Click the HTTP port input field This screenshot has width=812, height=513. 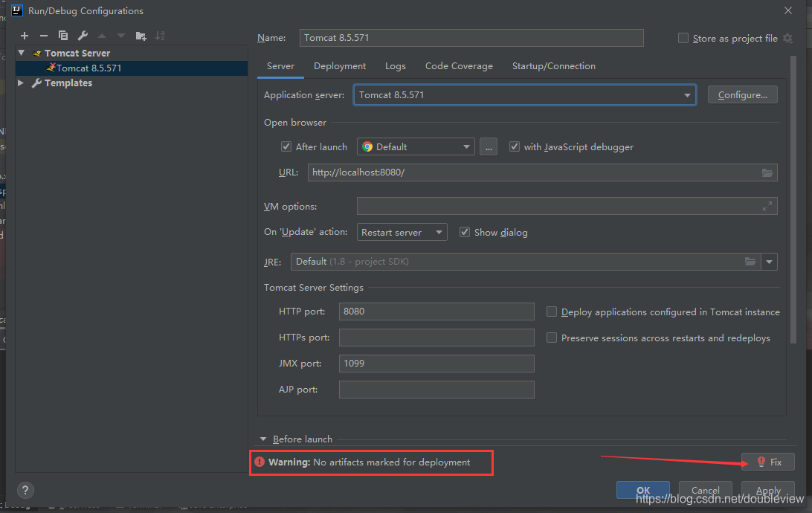[x=436, y=312]
